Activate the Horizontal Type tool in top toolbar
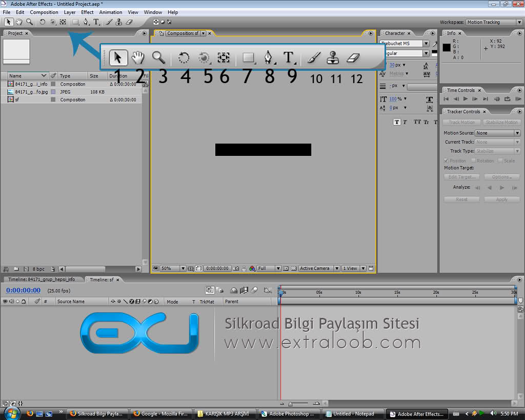525x420 pixels. pyautogui.click(x=96, y=22)
